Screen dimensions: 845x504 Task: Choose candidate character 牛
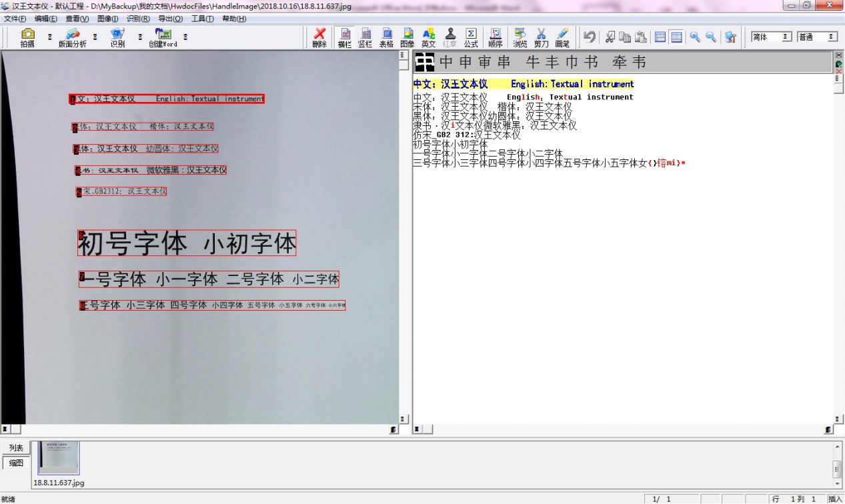[534, 63]
